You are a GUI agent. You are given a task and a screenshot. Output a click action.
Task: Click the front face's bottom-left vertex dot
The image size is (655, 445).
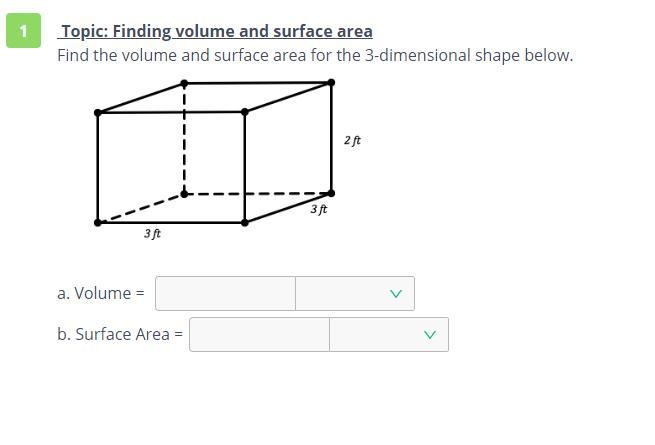98,222
